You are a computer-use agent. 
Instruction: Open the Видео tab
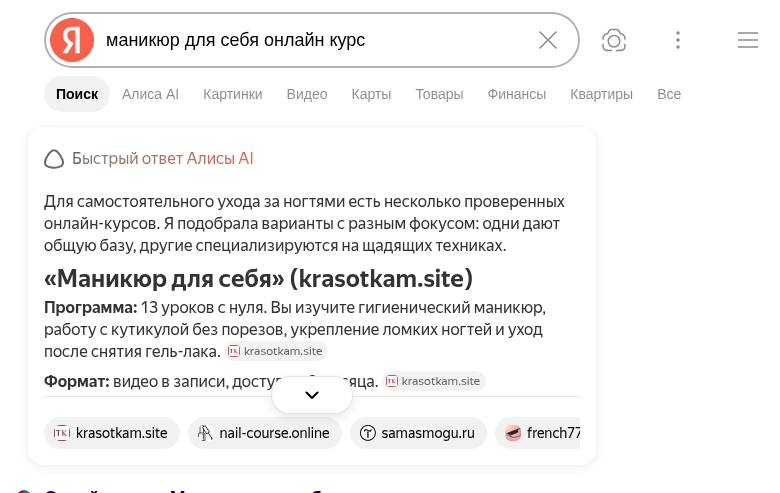point(307,94)
